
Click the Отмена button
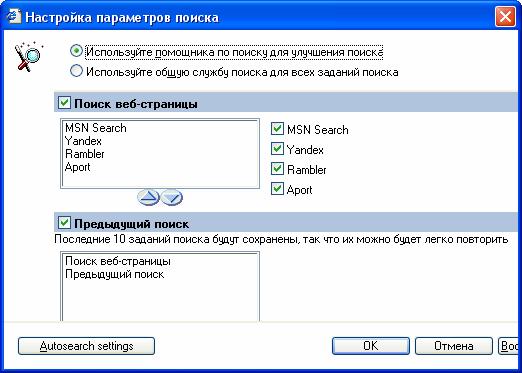click(x=454, y=346)
